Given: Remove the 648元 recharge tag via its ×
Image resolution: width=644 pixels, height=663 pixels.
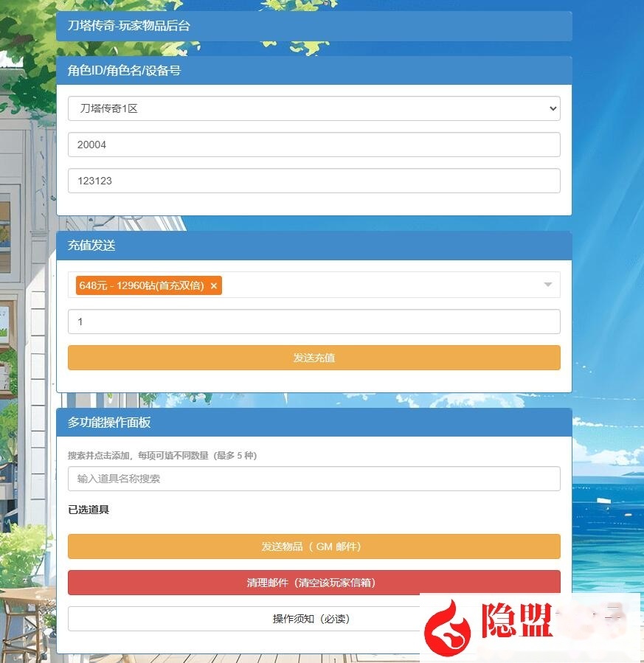Looking at the screenshot, I should tap(214, 286).
